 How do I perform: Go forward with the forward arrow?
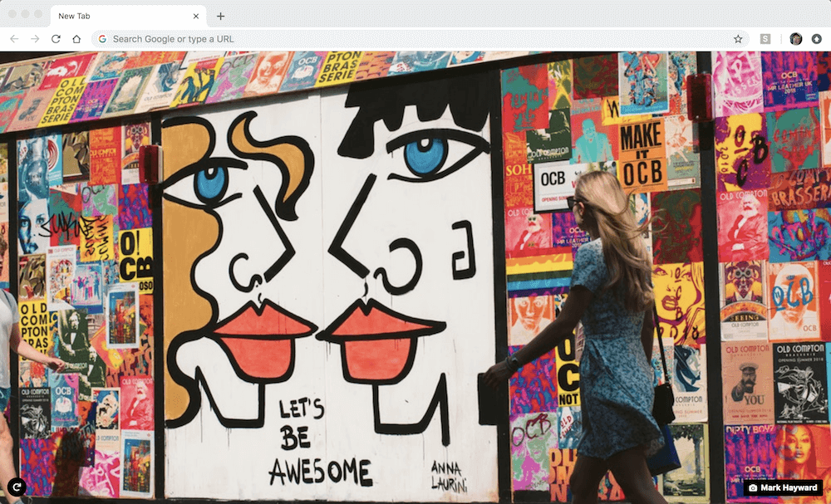tap(35, 39)
